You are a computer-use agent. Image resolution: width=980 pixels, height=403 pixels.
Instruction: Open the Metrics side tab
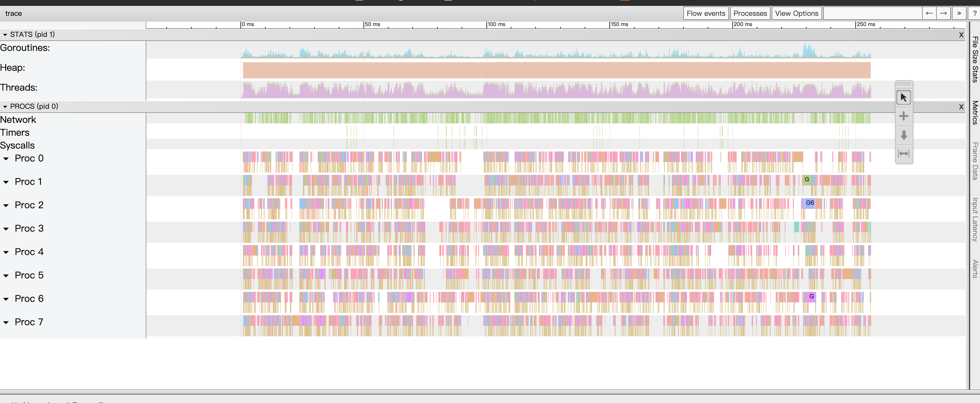975,112
